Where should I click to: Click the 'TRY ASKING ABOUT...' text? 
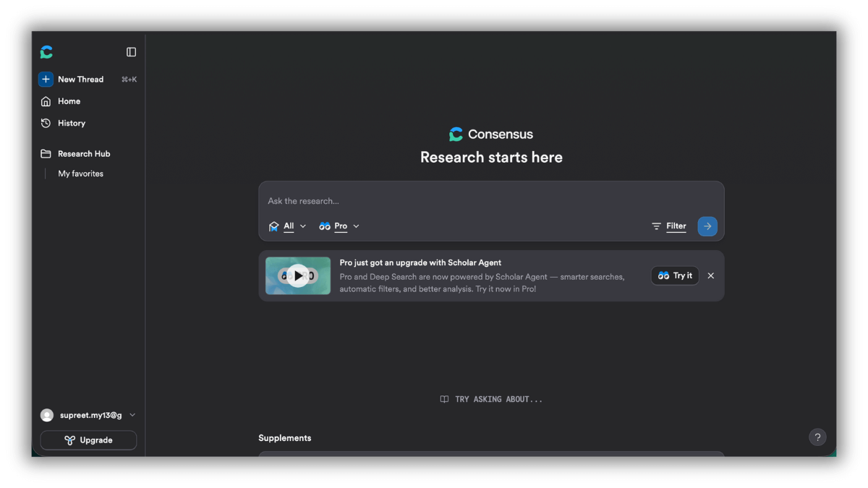pyautogui.click(x=498, y=399)
